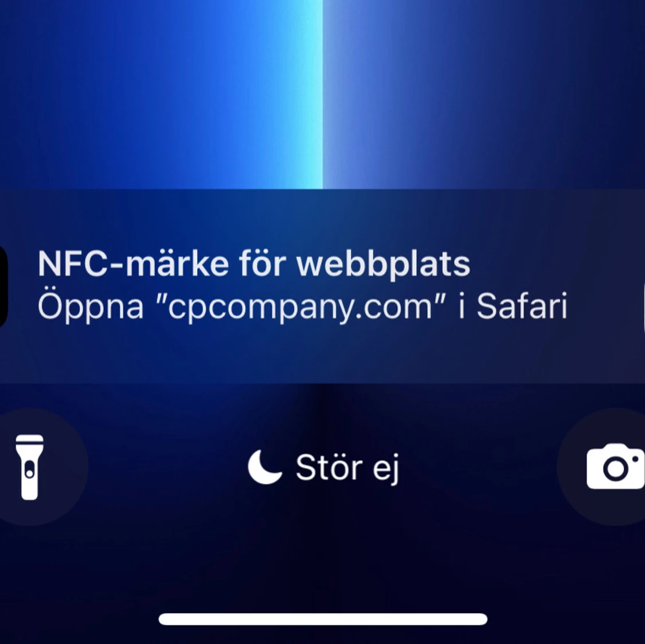Tap the white sliver at notification's right edge
This screenshot has width=645, height=644.
pyautogui.click(x=643, y=306)
